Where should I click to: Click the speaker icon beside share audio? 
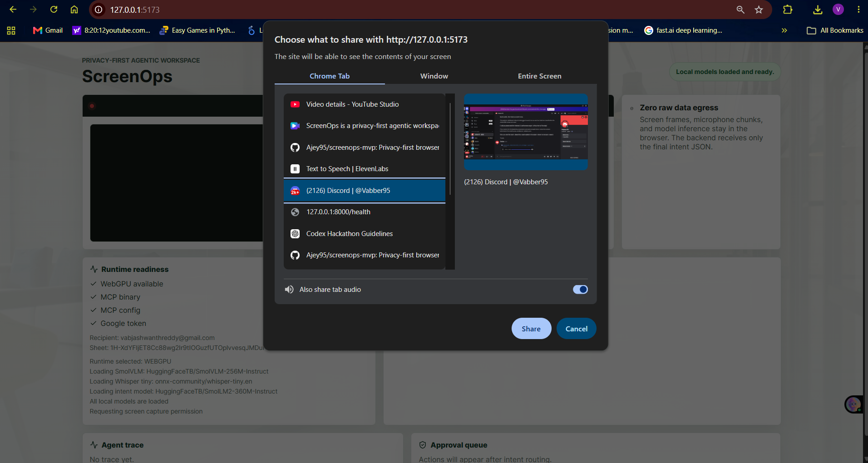289,290
